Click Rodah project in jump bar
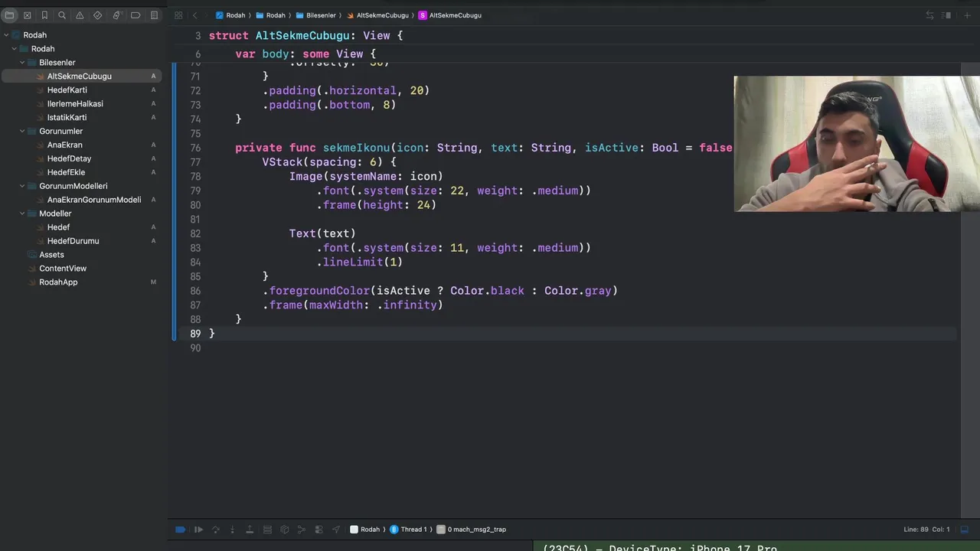 (x=230, y=15)
